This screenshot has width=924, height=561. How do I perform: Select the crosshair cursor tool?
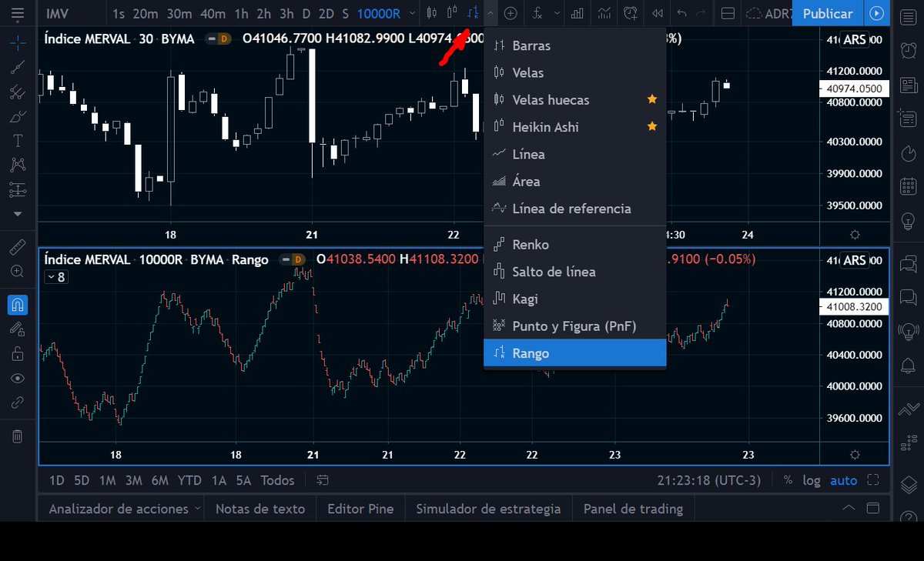point(17,42)
